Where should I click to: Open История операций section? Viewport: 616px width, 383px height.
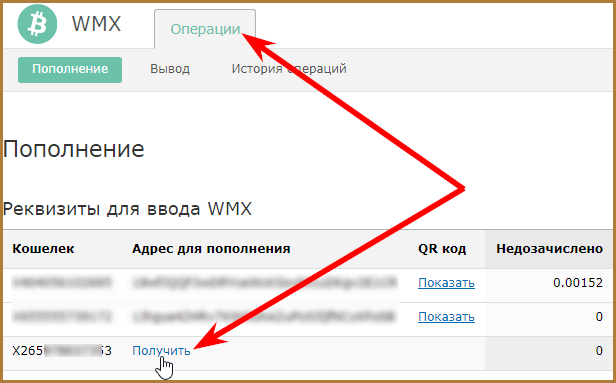tap(289, 69)
